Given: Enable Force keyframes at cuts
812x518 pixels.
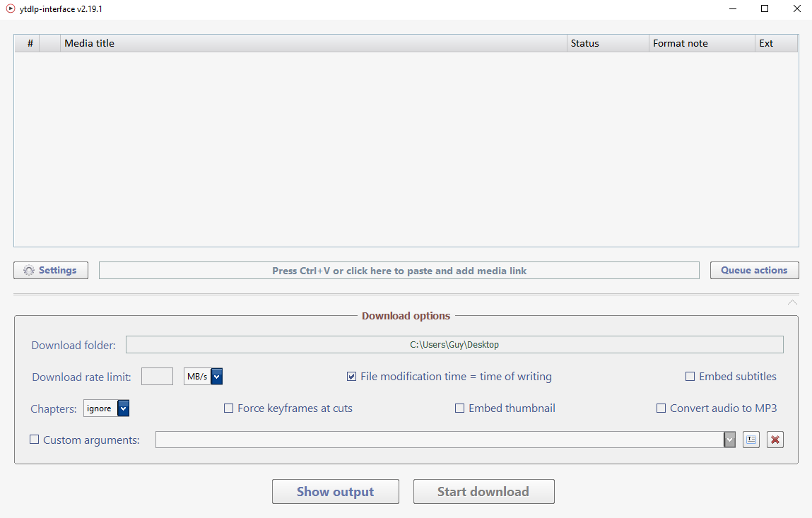Looking at the screenshot, I should (x=228, y=408).
